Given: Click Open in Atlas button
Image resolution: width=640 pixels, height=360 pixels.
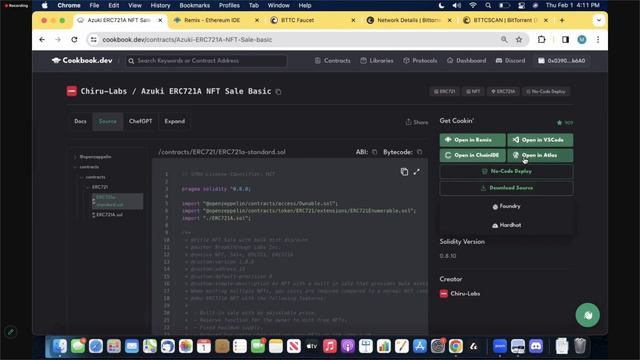Looking at the screenshot, I should (540, 156).
